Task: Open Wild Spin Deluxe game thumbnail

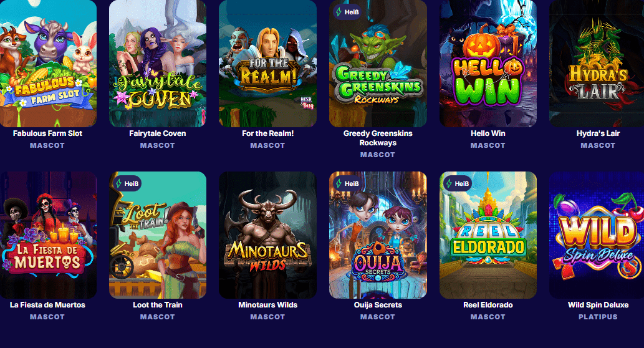Action: point(597,235)
